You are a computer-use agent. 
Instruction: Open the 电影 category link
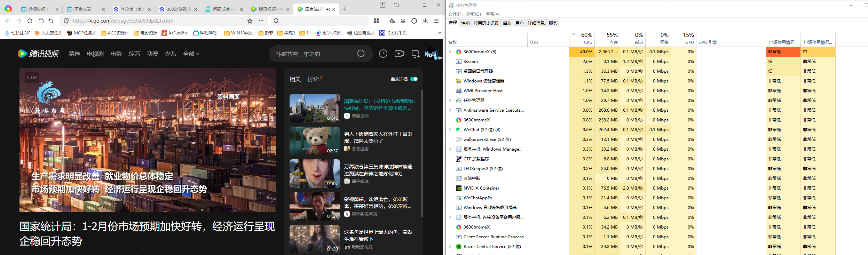tap(116, 54)
